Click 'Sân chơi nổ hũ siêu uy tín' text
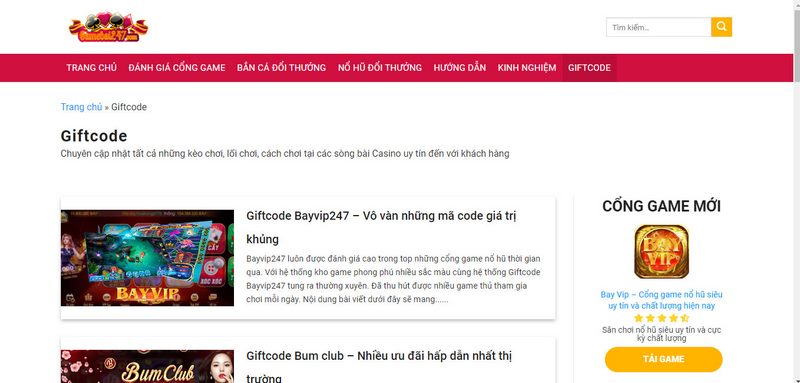 pos(661,334)
